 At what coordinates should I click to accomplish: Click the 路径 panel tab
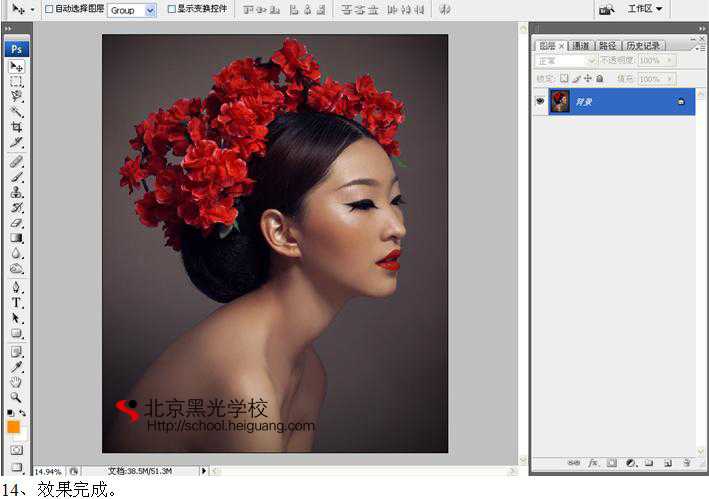(607, 46)
